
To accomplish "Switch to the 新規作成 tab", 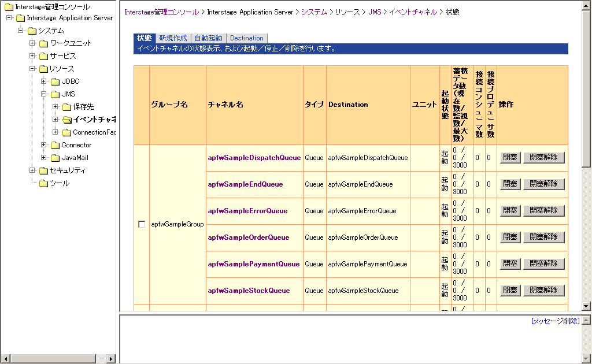I will [x=173, y=38].
